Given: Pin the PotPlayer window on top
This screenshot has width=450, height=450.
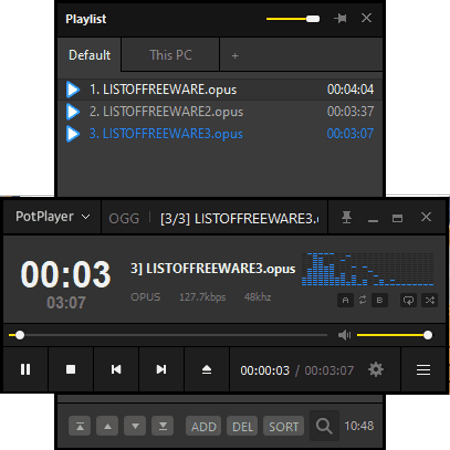Looking at the screenshot, I should (347, 217).
